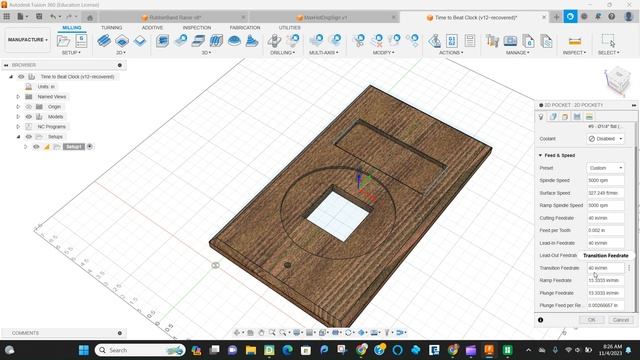Image resolution: width=640 pixels, height=360 pixels.
Task: Click the Post Process G1 G2 icon
Action: tap(452, 41)
